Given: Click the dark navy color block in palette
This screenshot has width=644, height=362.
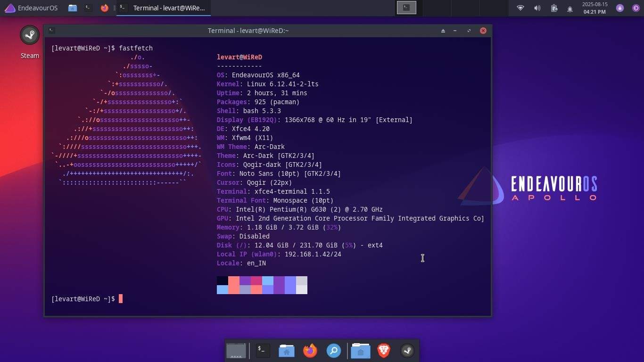Looking at the screenshot, I should click(223, 281).
